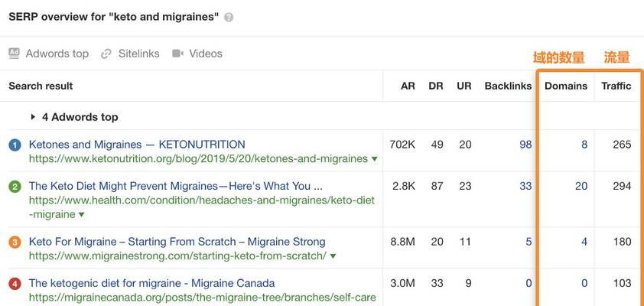Click the green position 2 badge
644x306 pixels.
(15, 187)
